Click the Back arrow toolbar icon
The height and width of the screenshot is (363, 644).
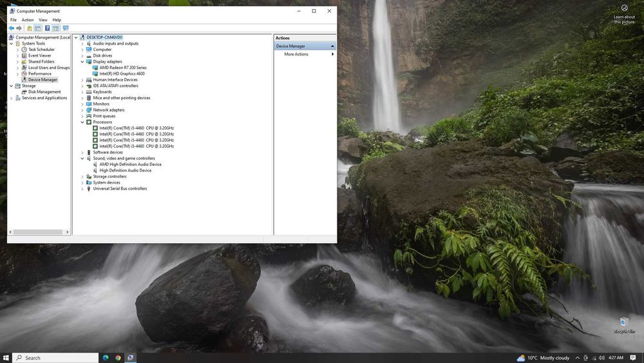(12, 28)
